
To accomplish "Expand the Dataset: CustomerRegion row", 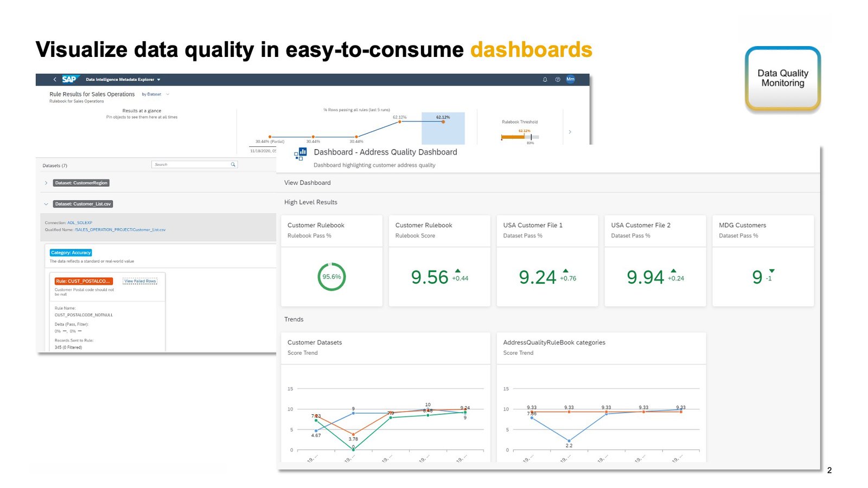I will click(x=46, y=183).
